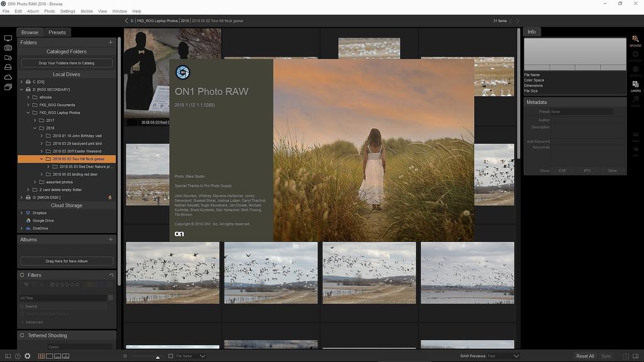The height and width of the screenshot is (362, 644).
Task: Open preferences with the gear icon
Action: click(28, 356)
